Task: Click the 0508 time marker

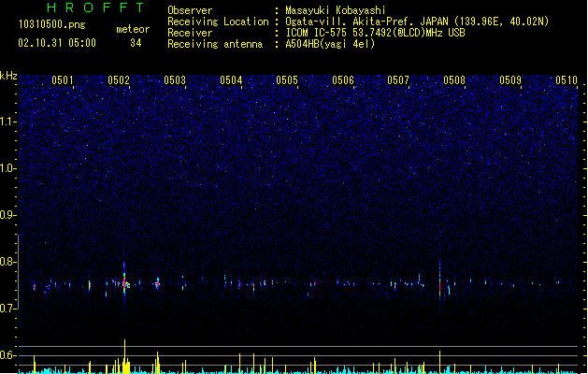Action: 454,79
